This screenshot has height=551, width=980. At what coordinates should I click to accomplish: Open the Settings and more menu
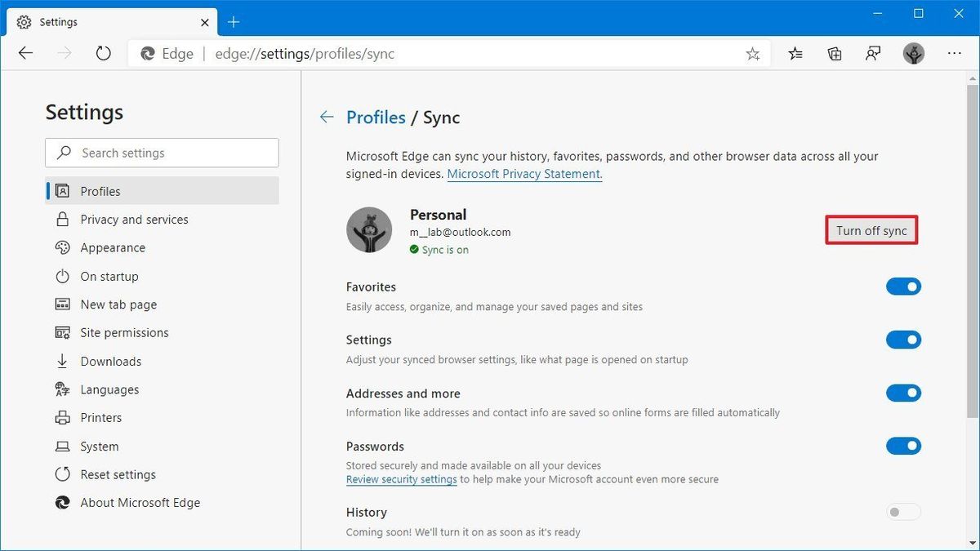(x=954, y=52)
